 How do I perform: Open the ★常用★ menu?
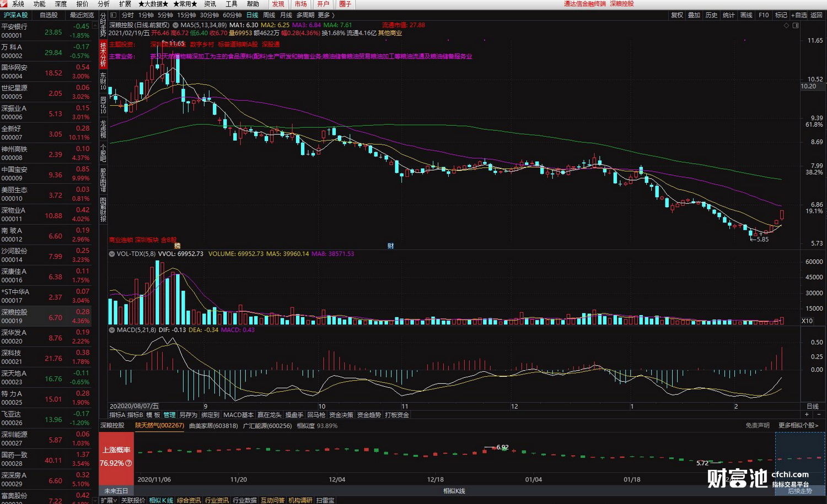(x=185, y=4)
